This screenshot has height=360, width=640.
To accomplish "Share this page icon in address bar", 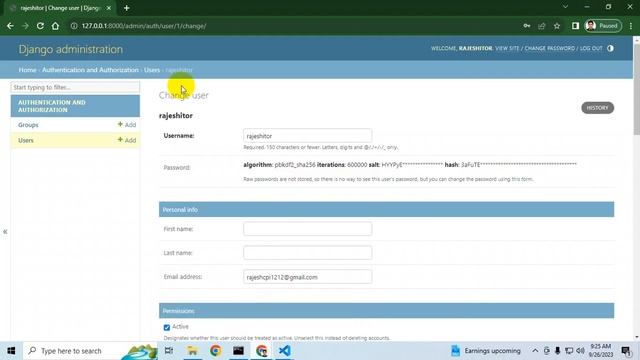I will click(x=542, y=26).
